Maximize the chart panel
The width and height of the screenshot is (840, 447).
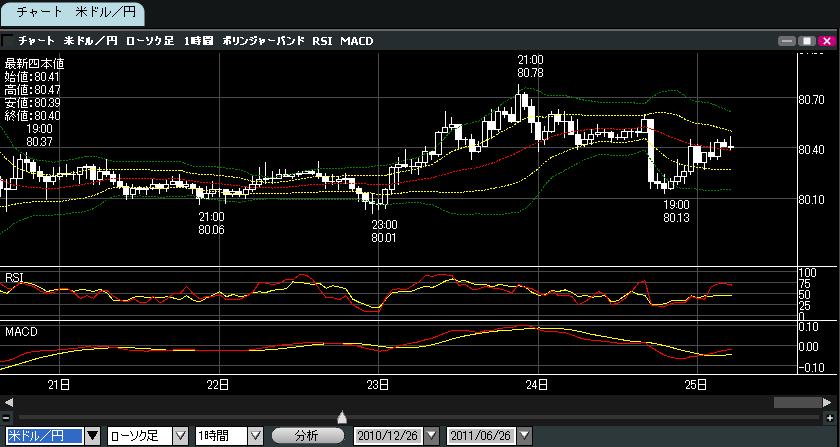[x=807, y=41]
